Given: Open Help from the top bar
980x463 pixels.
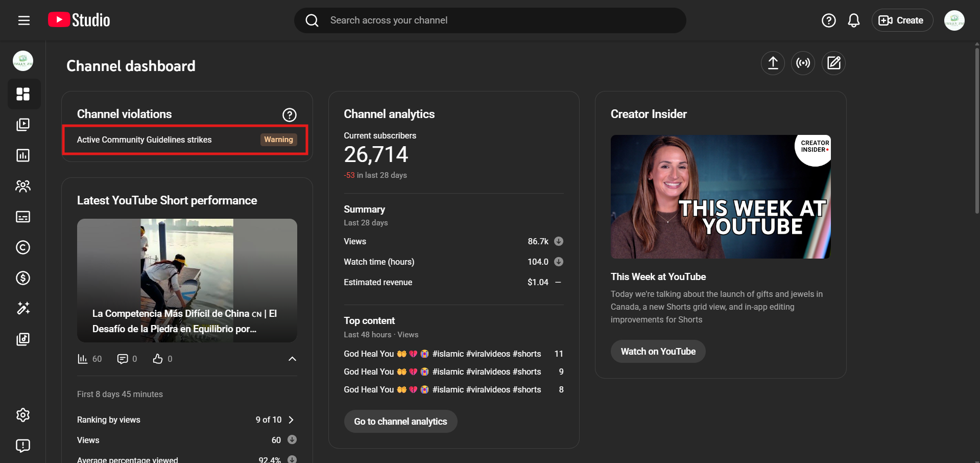Looking at the screenshot, I should (828, 20).
